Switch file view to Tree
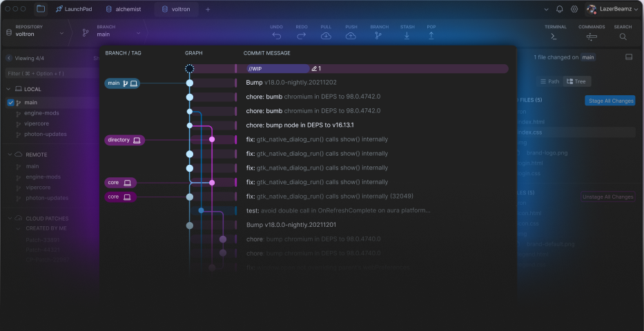This screenshot has width=644, height=331. pos(576,81)
